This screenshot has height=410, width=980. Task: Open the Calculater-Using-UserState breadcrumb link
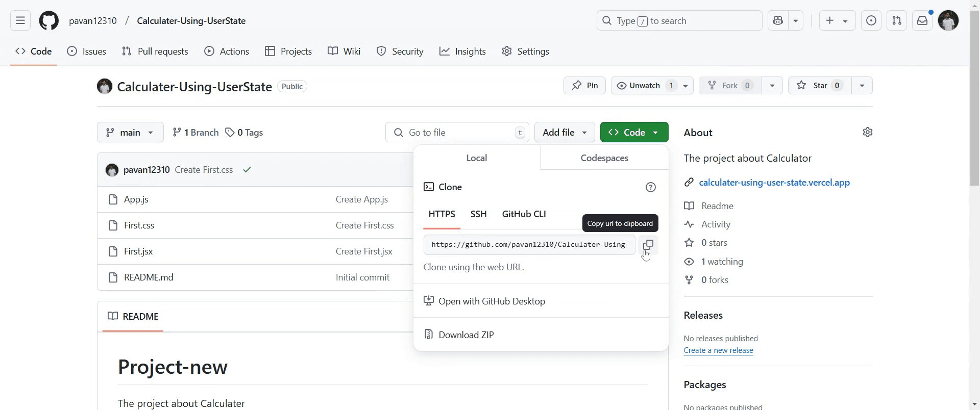(191, 21)
